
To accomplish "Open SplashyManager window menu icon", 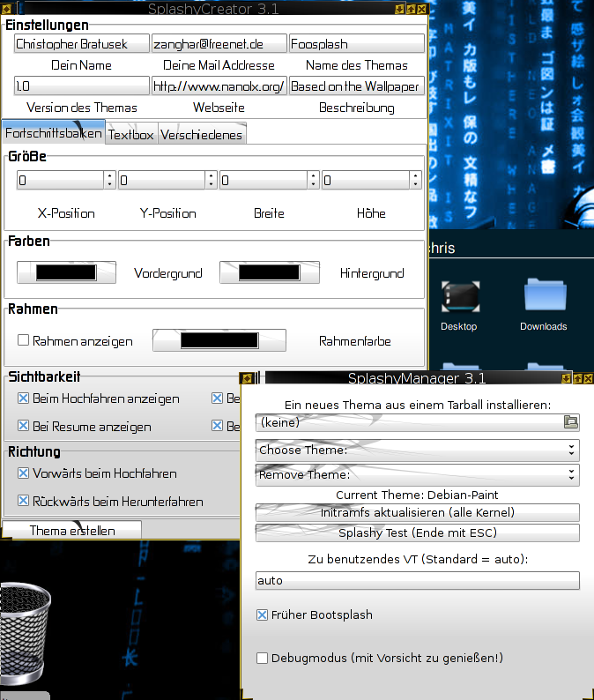I will coord(247,378).
